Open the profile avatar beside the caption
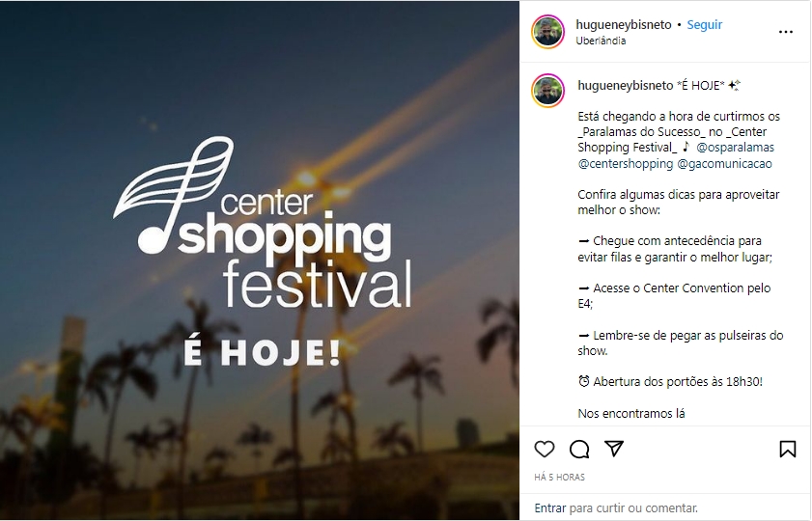 547,91
